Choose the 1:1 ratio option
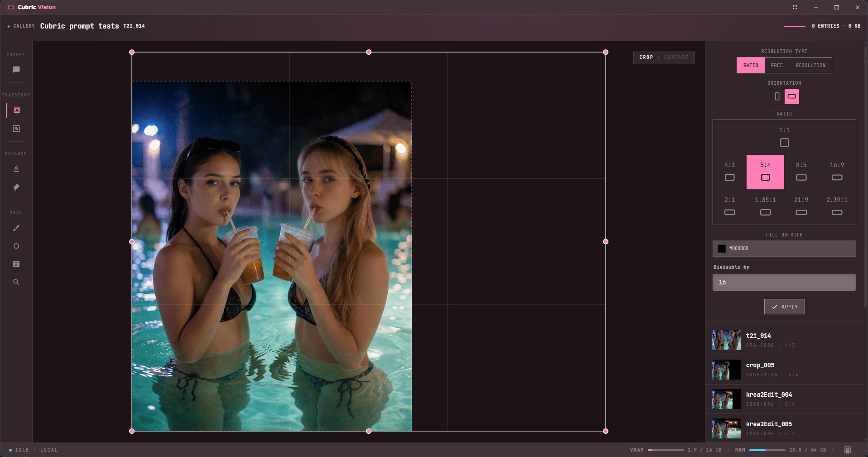This screenshot has height=457, width=868. (784, 137)
